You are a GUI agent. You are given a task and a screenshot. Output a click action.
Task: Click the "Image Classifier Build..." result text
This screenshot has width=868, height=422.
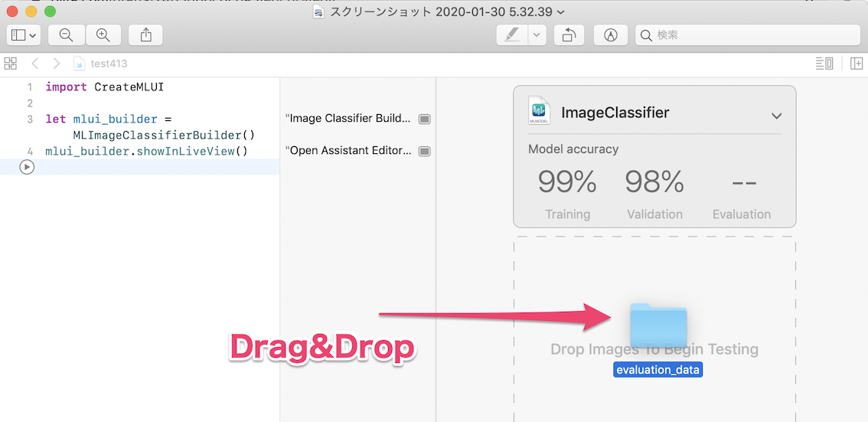(x=348, y=119)
